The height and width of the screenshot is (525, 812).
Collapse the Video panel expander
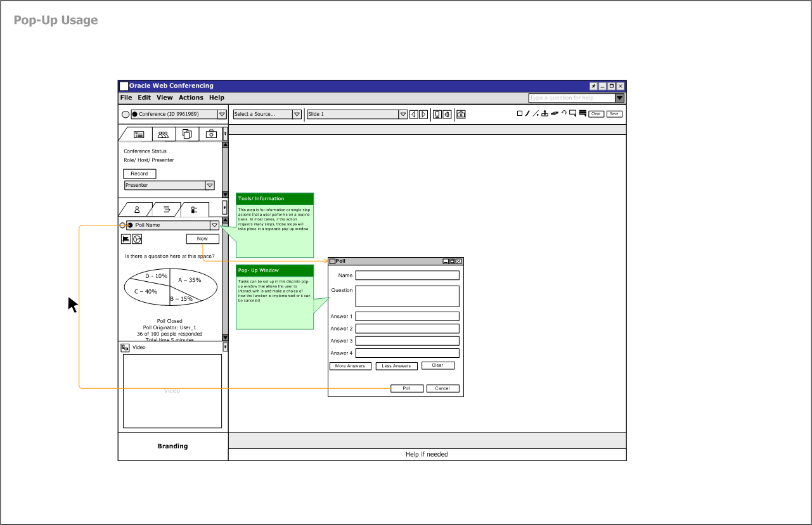coord(225,347)
